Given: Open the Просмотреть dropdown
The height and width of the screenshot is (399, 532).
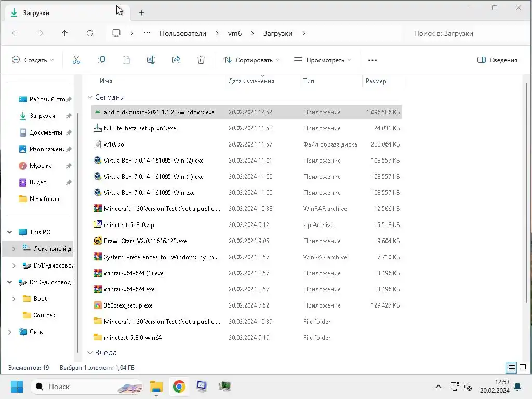Looking at the screenshot, I should click(322, 60).
